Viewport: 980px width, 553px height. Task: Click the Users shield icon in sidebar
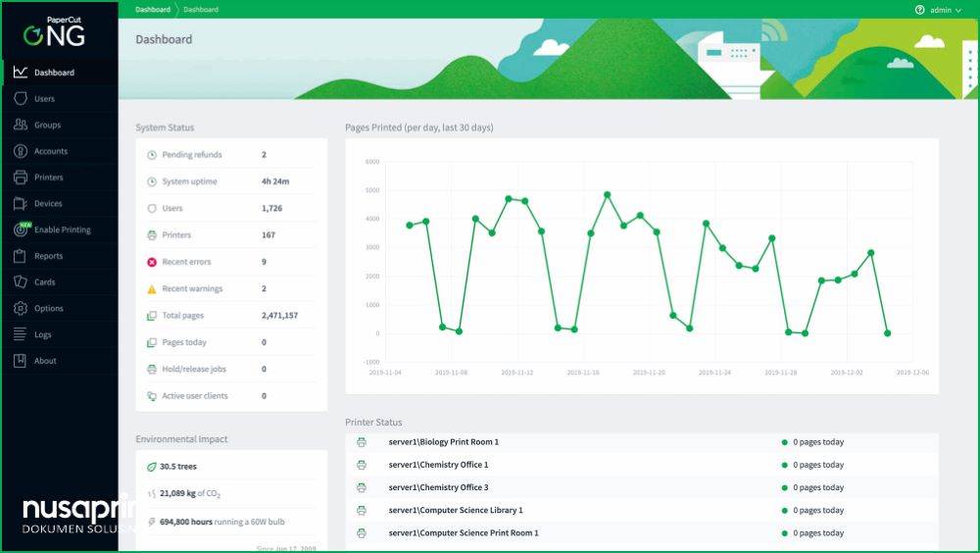20,99
